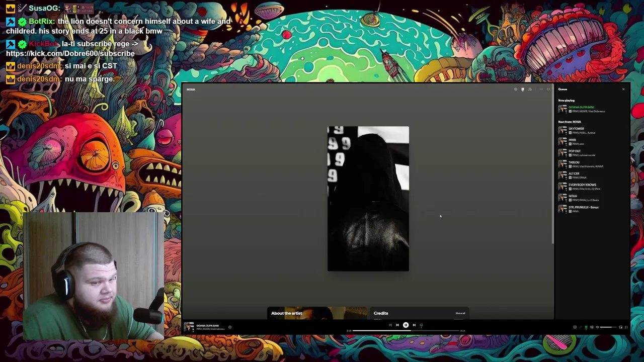Play POP OUT from the queue
This screenshot has width=644, height=362.
593,153
